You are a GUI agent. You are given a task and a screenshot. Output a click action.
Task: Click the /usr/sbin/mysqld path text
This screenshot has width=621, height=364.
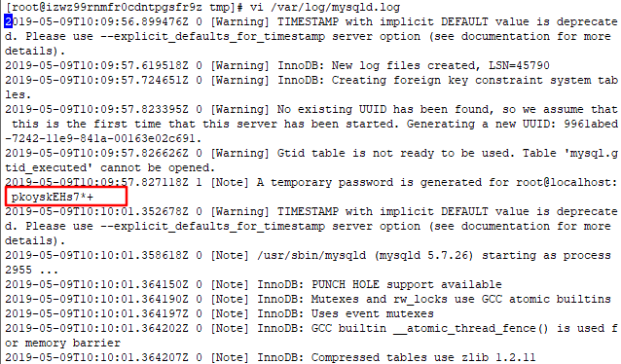[311, 255]
